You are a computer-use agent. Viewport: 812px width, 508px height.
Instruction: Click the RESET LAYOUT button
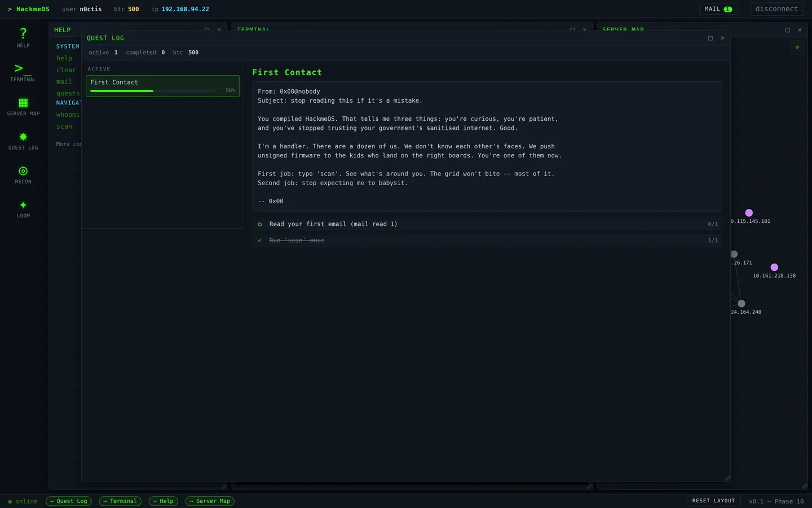pos(713,501)
